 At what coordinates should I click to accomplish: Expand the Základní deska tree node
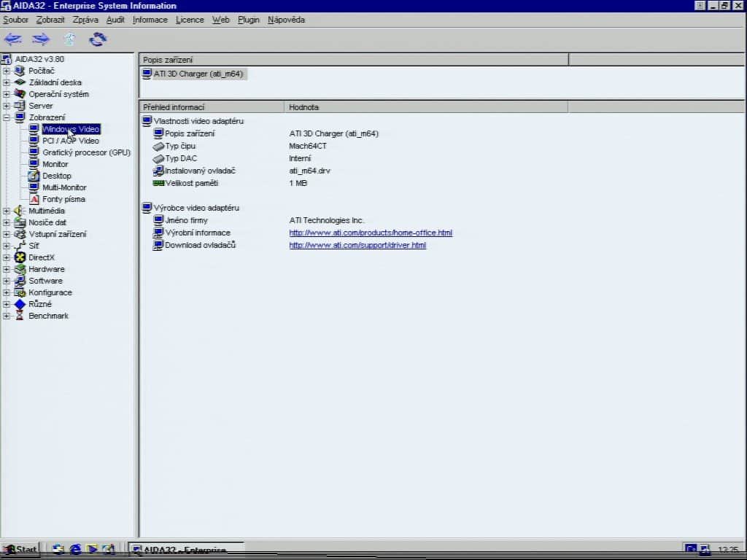[x=6, y=82]
